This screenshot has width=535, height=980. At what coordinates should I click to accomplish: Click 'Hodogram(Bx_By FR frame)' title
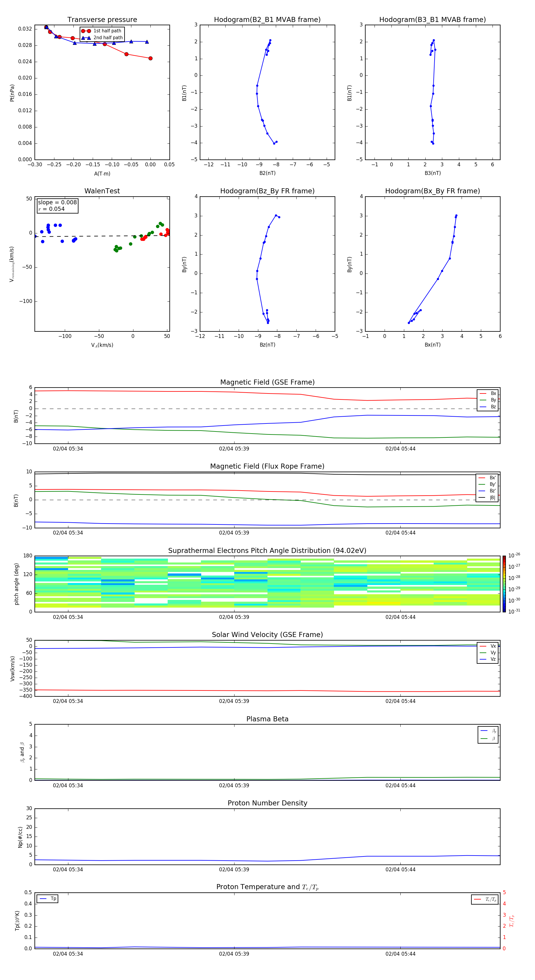click(432, 191)
